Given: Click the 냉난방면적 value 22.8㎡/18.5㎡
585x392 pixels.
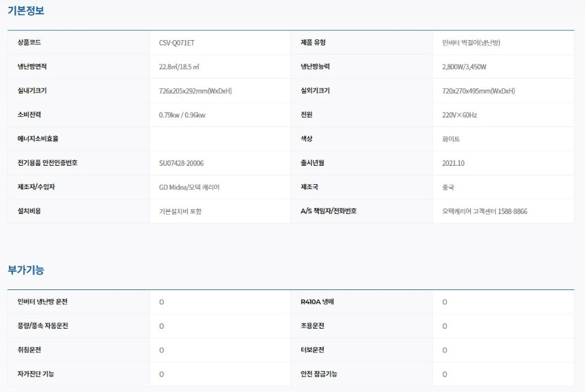Looking at the screenshot, I should coord(178,67).
